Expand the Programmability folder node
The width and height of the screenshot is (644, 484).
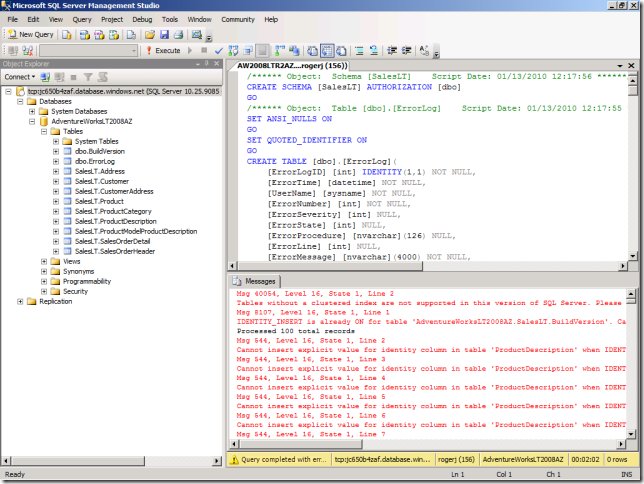click(x=44, y=281)
